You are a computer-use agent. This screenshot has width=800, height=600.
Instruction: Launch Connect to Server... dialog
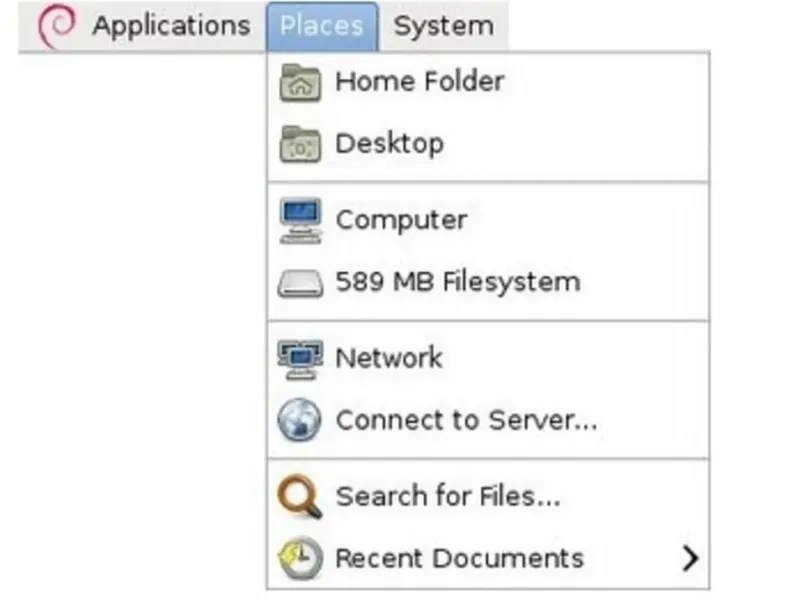[466, 420]
